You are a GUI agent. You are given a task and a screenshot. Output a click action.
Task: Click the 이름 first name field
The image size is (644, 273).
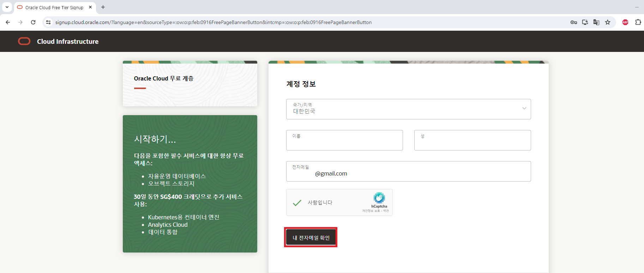coord(344,140)
